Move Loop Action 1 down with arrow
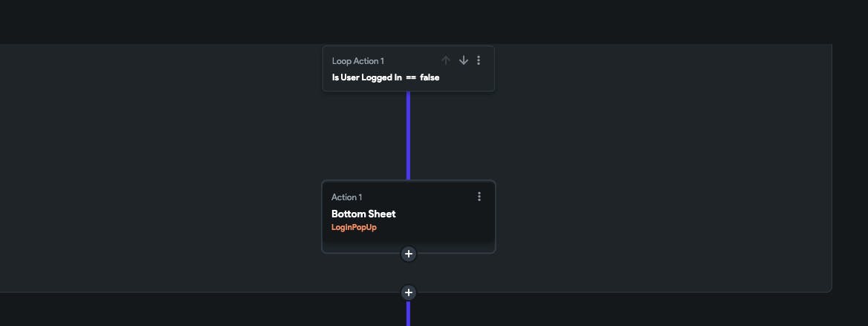 [464, 60]
